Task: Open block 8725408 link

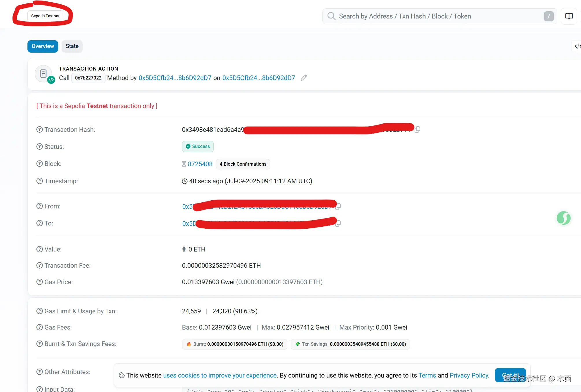Action: [x=200, y=164]
